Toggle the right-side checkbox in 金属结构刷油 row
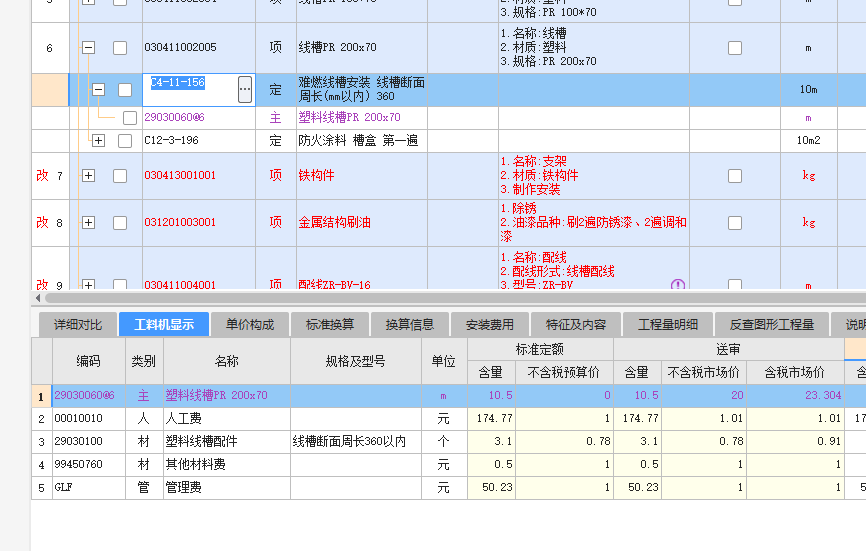This screenshot has height=551, width=866. [735, 223]
